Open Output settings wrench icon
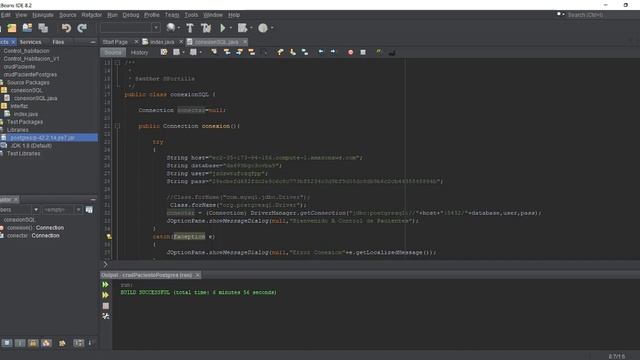The height and width of the screenshot is (360, 640). [x=106, y=316]
